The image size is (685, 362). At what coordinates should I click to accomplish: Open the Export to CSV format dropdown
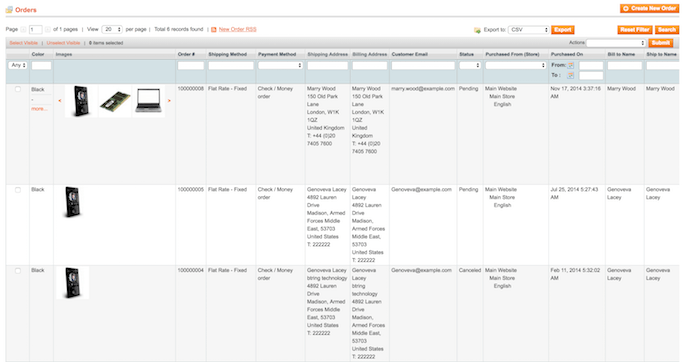click(x=529, y=30)
